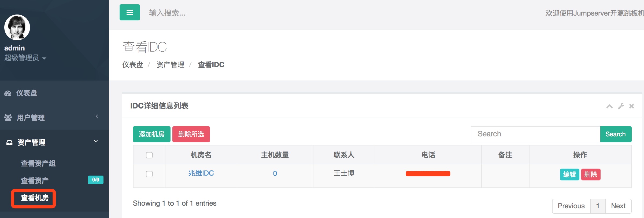Select 查看机房 in the sidebar
This screenshot has height=218, width=644.
(x=35, y=198)
